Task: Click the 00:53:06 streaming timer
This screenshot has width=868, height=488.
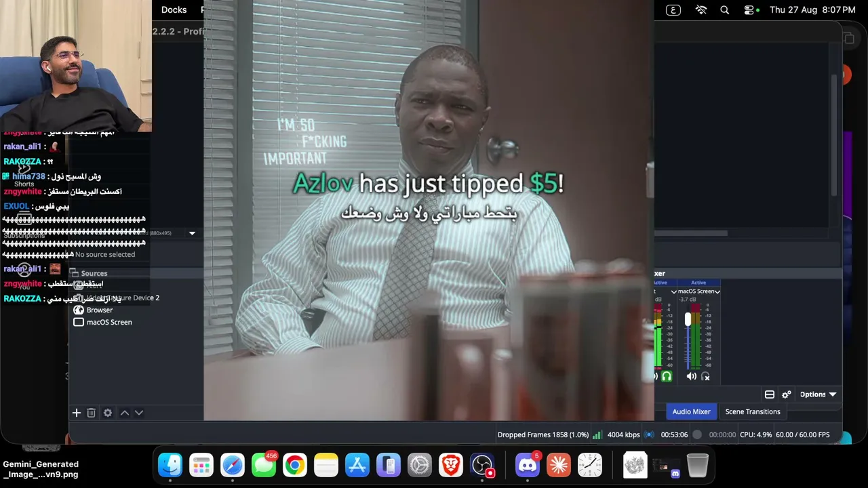Action: (x=674, y=435)
